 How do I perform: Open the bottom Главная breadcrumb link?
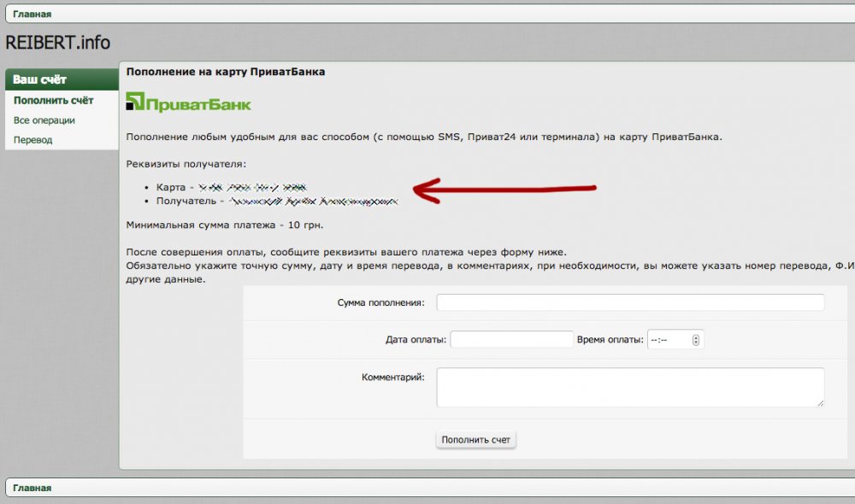[32, 488]
